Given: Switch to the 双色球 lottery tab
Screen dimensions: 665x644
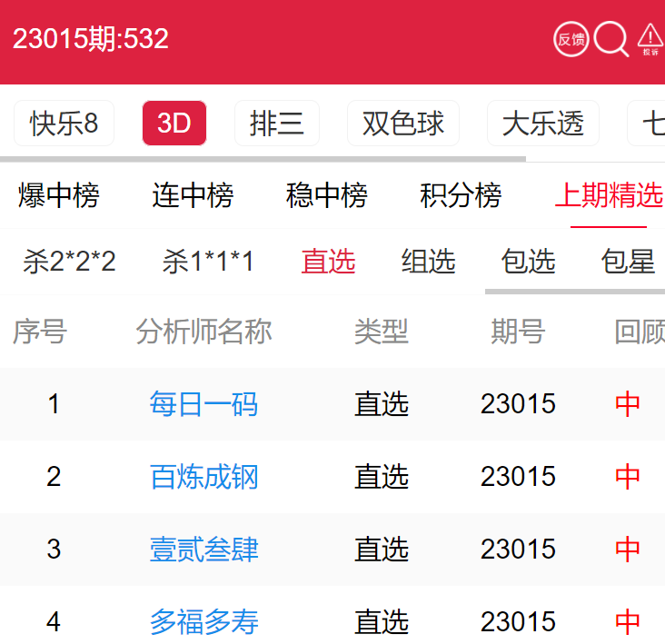Looking at the screenshot, I should [403, 124].
